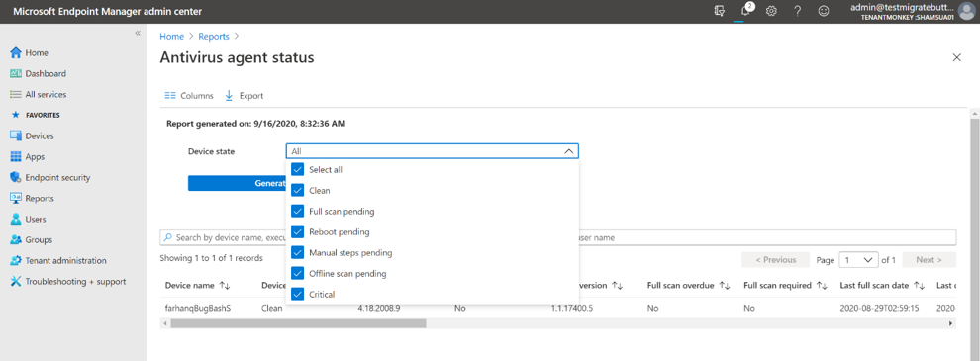Click the Reports icon in the sidebar

coord(16,199)
